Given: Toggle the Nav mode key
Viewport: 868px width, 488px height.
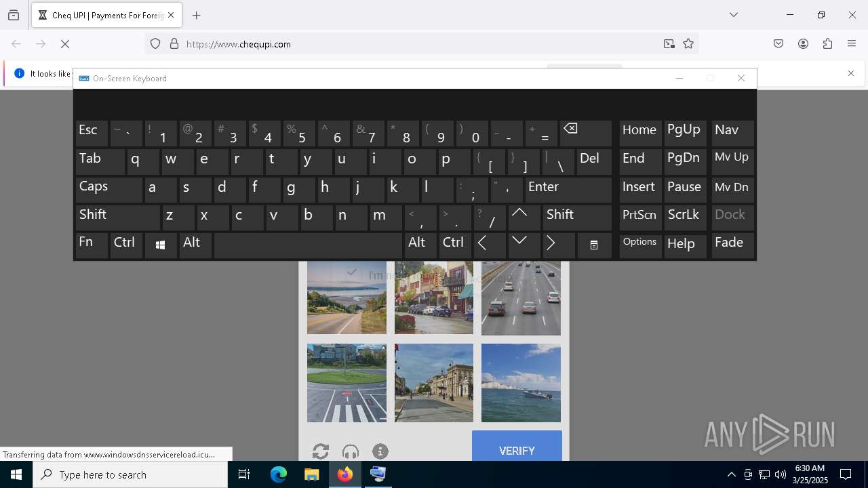Looking at the screenshot, I should [732, 134].
